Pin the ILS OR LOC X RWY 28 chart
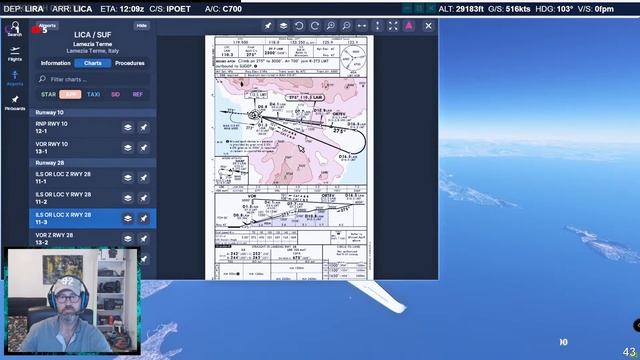This screenshot has width=640, height=360. pos(144,218)
